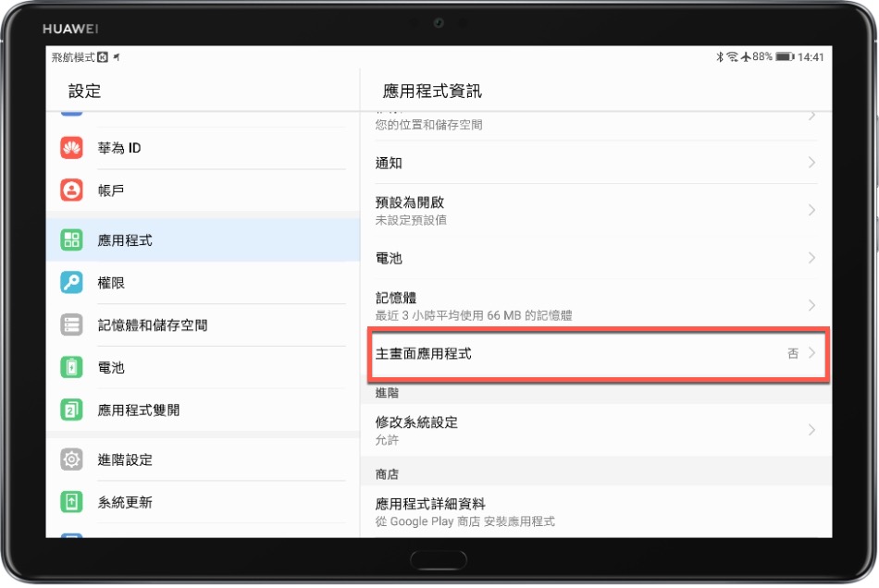Expand the 修改系統設定 row chevron

tap(811, 430)
